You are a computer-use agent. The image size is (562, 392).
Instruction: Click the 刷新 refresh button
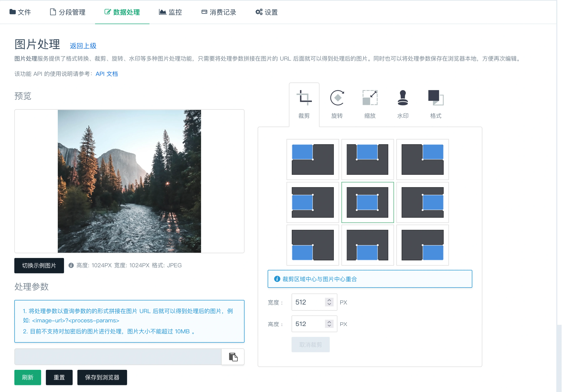(x=27, y=377)
